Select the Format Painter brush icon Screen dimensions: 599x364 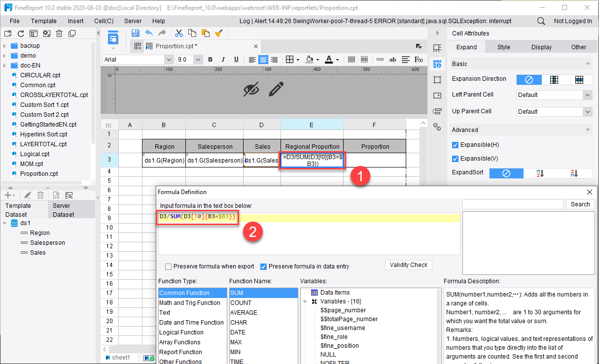point(219,33)
